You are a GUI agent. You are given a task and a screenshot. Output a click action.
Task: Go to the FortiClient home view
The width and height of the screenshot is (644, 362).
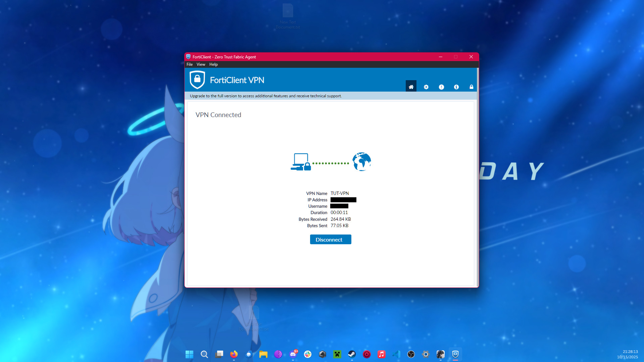click(411, 87)
